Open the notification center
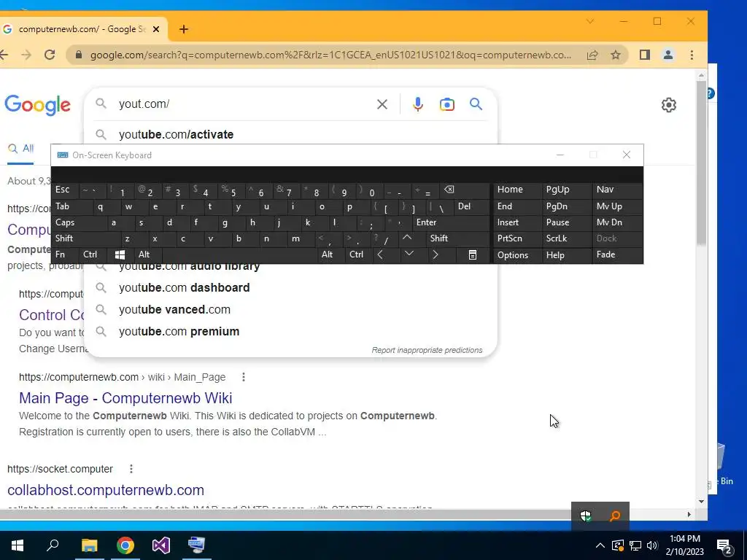Screen dimensions: 747x560 pyautogui.click(x=724, y=546)
